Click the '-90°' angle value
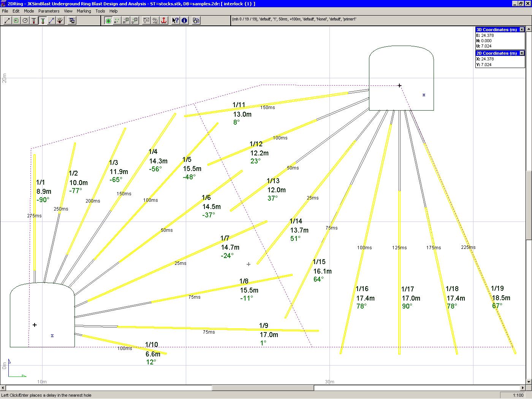The height and width of the screenshot is (399, 532). point(43,200)
